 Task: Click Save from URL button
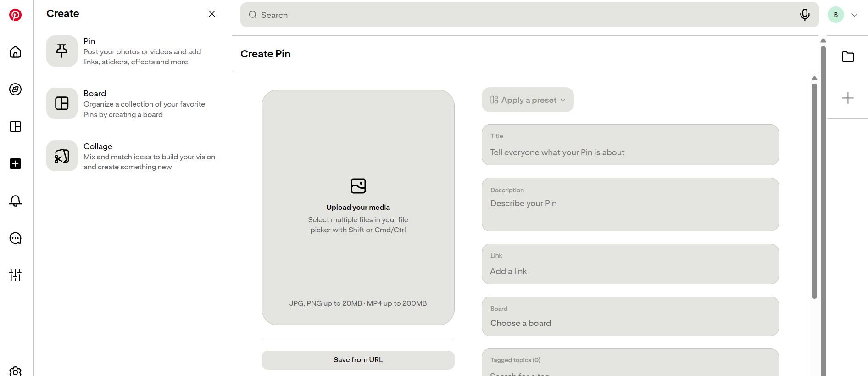[358, 360]
